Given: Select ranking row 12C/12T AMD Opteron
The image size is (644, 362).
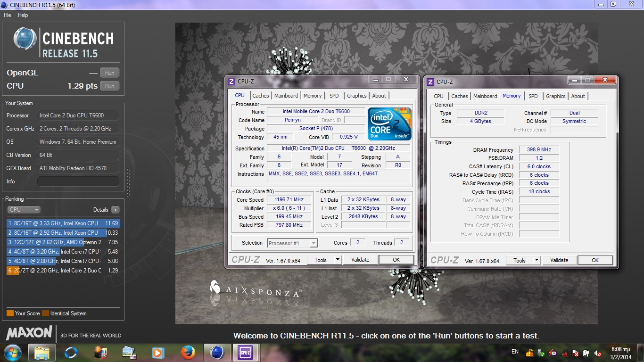Looking at the screenshot, I should [x=63, y=242].
